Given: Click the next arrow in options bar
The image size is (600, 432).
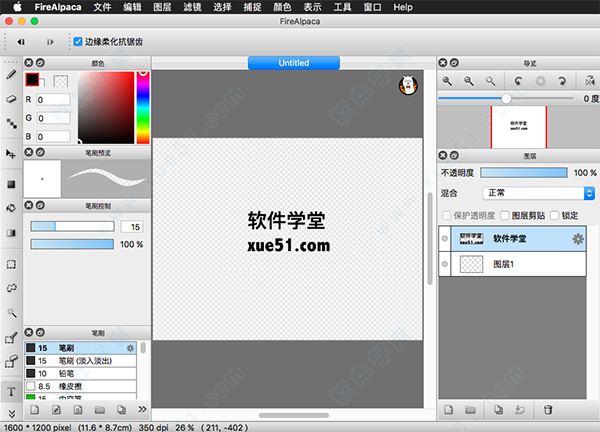Looking at the screenshot, I should pos(50,42).
